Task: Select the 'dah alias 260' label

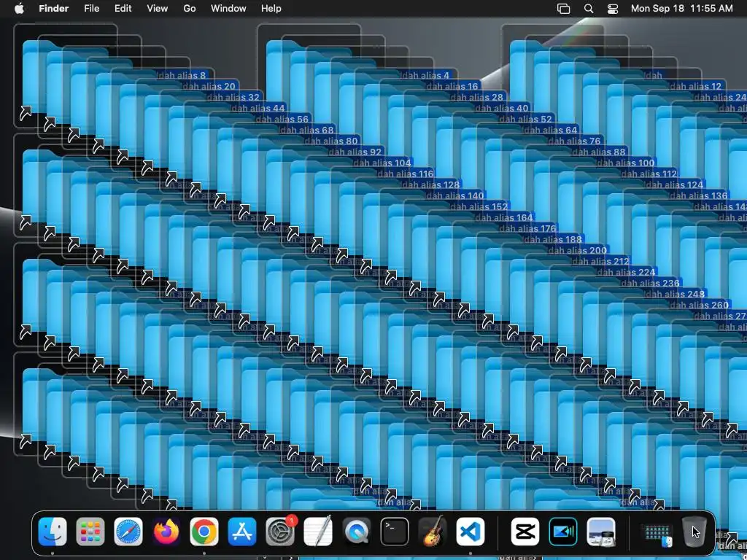Action: coord(700,306)
